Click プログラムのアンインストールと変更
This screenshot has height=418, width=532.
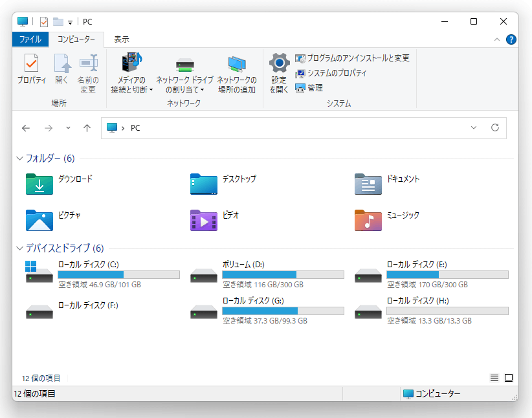(x=352, y=58)
